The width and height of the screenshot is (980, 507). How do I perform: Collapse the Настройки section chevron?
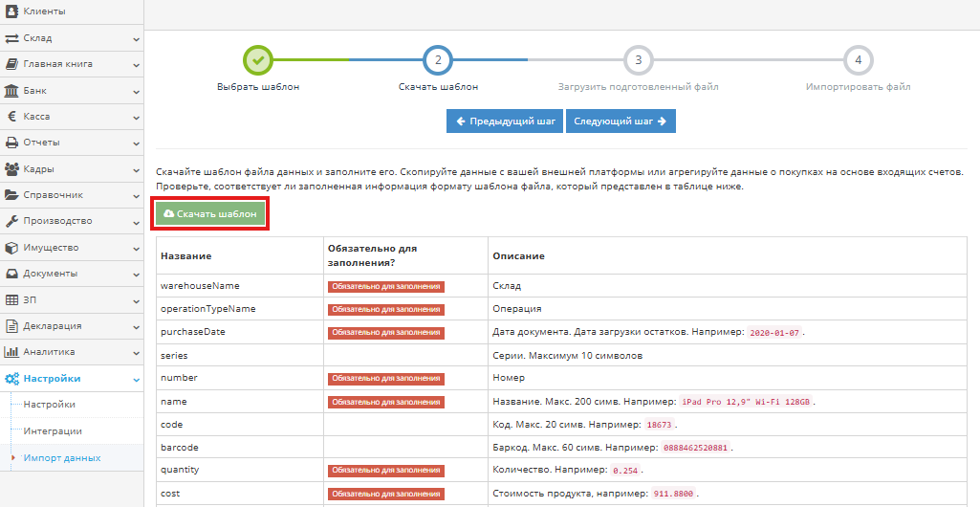(x=136, y=379)
